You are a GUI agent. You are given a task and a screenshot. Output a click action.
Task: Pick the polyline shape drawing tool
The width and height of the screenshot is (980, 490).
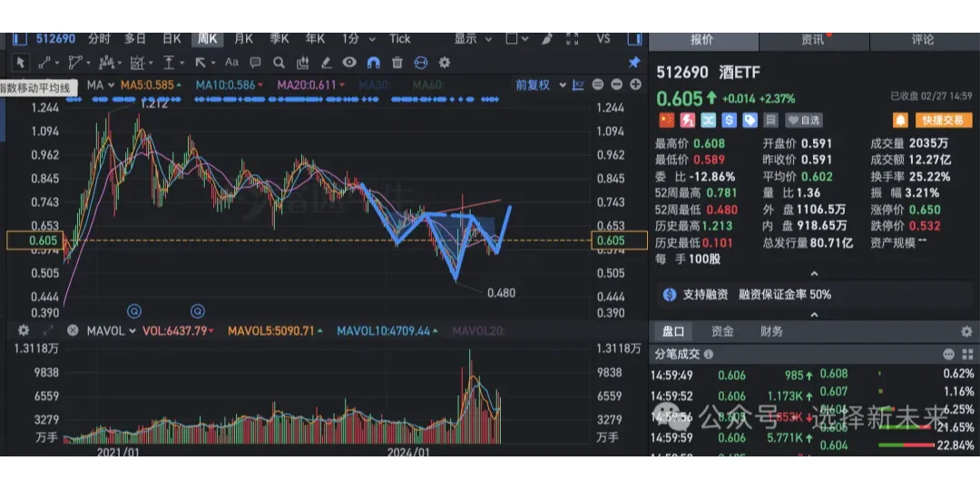(x=75, y=63)
